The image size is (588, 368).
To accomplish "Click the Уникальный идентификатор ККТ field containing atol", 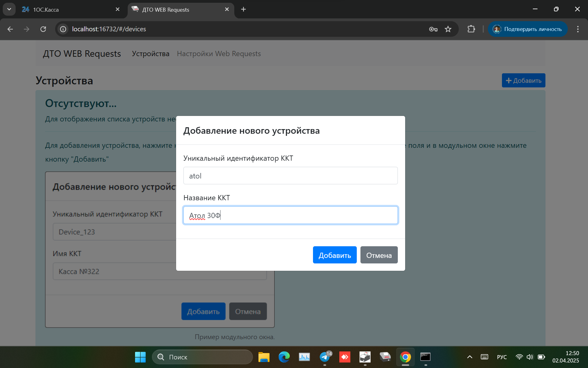I will (290, 176).
